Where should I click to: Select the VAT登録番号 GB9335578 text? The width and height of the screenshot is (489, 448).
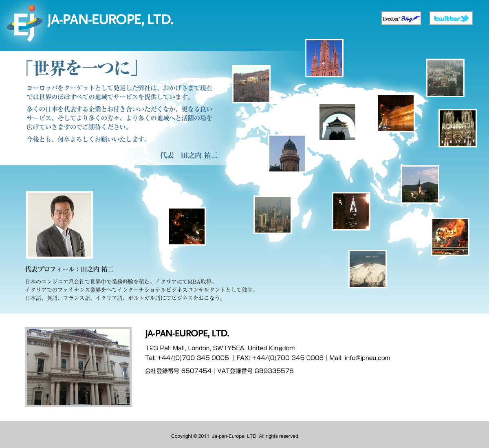click(x=256, y=371)
